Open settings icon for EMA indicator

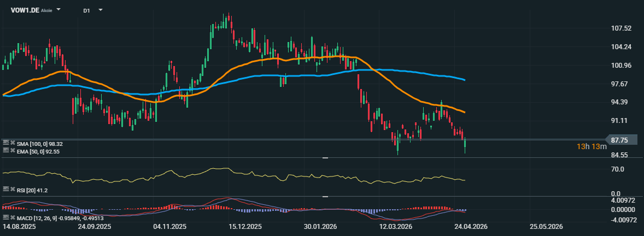5,150
